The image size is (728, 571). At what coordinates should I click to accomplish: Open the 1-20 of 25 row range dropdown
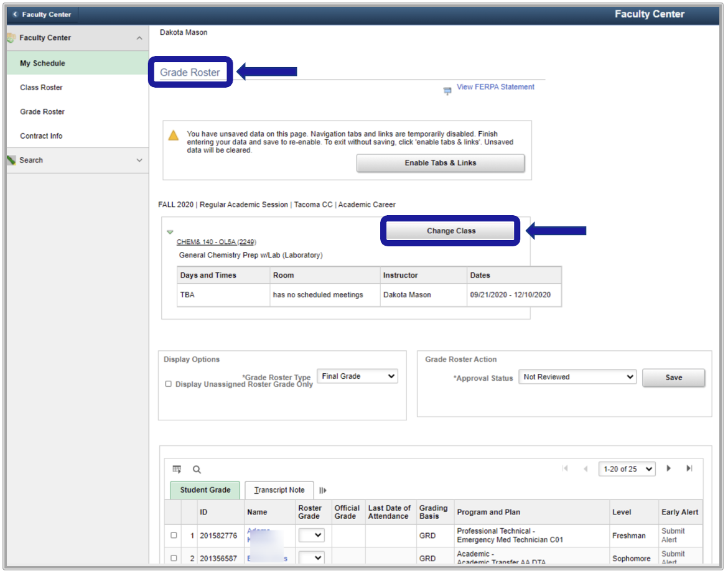627,469
